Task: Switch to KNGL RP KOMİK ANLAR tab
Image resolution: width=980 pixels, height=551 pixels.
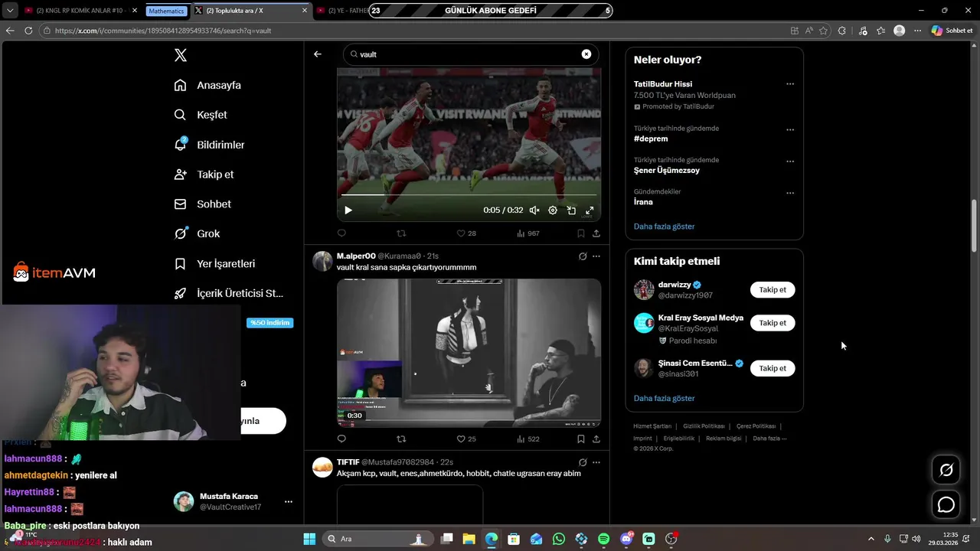Action: click(80, 11)
